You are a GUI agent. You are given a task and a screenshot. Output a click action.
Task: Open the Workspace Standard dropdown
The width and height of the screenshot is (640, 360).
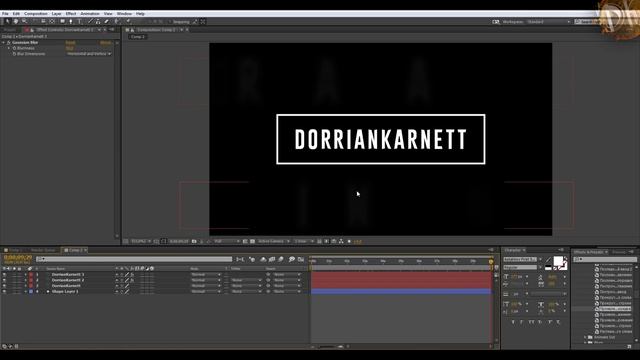548,22
